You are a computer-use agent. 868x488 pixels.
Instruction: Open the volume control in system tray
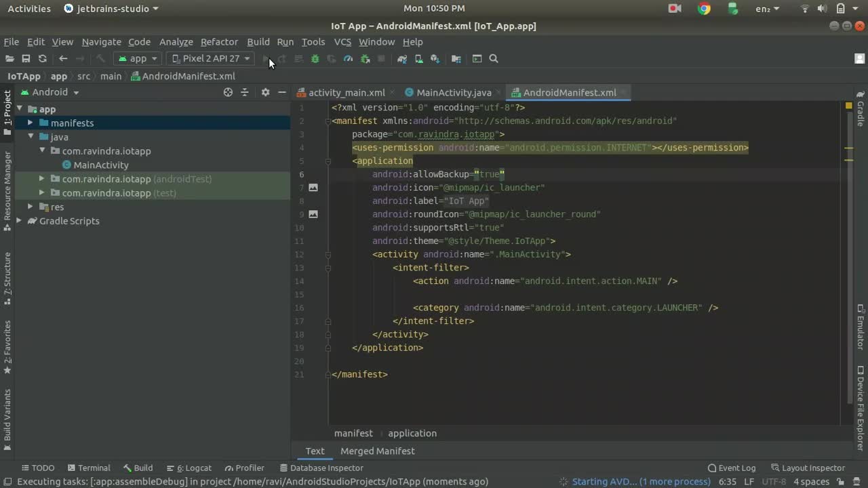click(x=822, y=9)
